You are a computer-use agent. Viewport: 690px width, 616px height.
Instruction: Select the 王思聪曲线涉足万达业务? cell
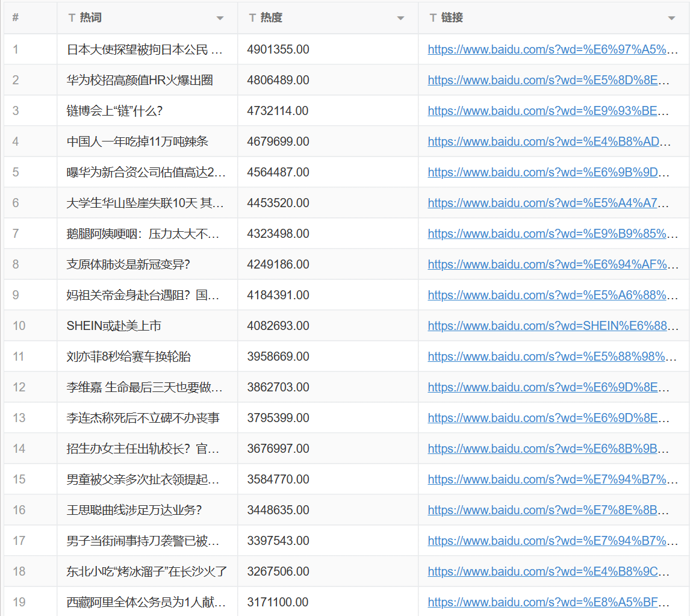tap(134, 510)
